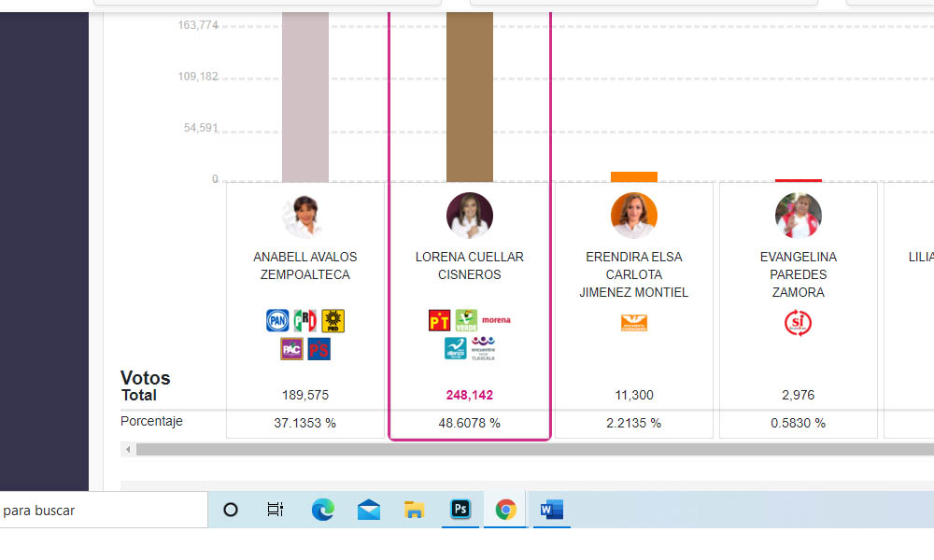Viewport: 934px width, 560px height.
Task: Click the Movimiento Ciudadano orange logo
Action: click(634, 323)
